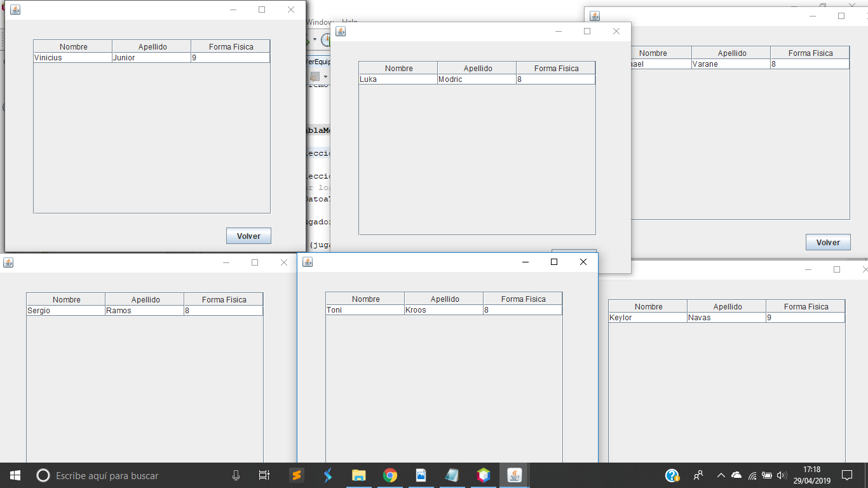
Task: Select the cell "Luka"
Action: (x=398, y=79)
